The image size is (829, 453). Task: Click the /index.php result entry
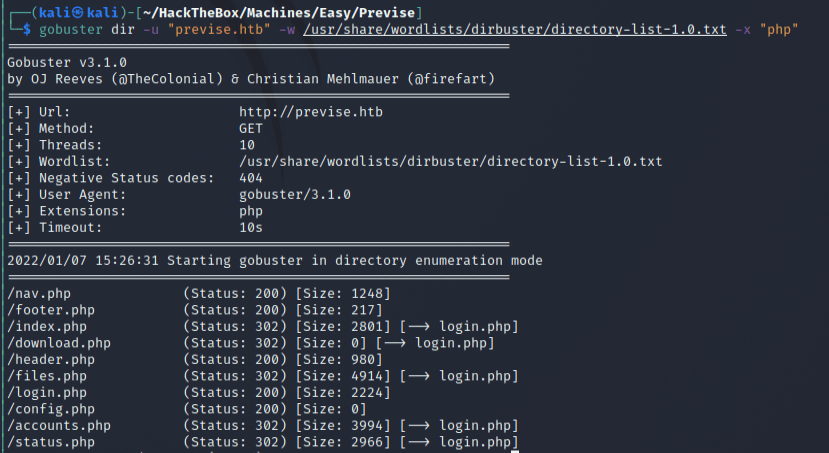click(x=47, y=327)
